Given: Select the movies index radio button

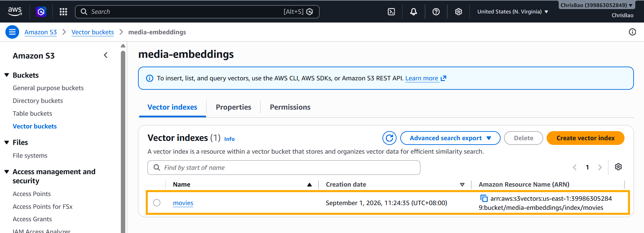Looking at the screenshot, I should click(x=156, y=203).
